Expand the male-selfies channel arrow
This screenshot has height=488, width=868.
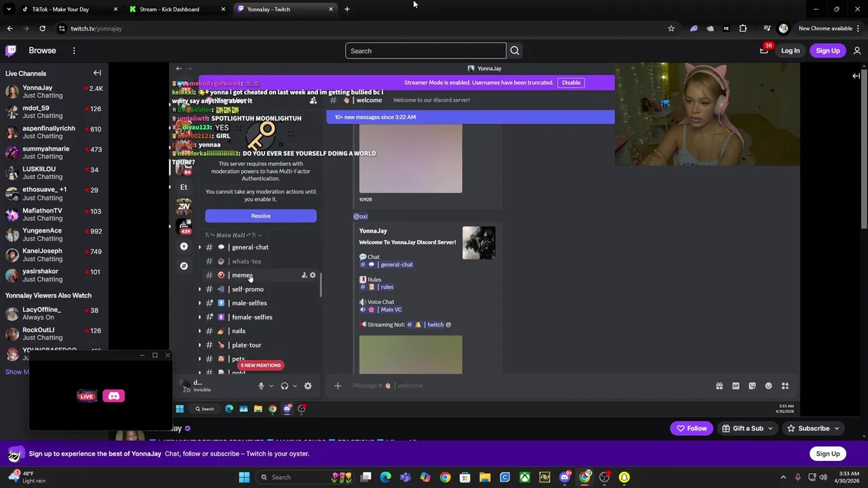tap(199, 303)
